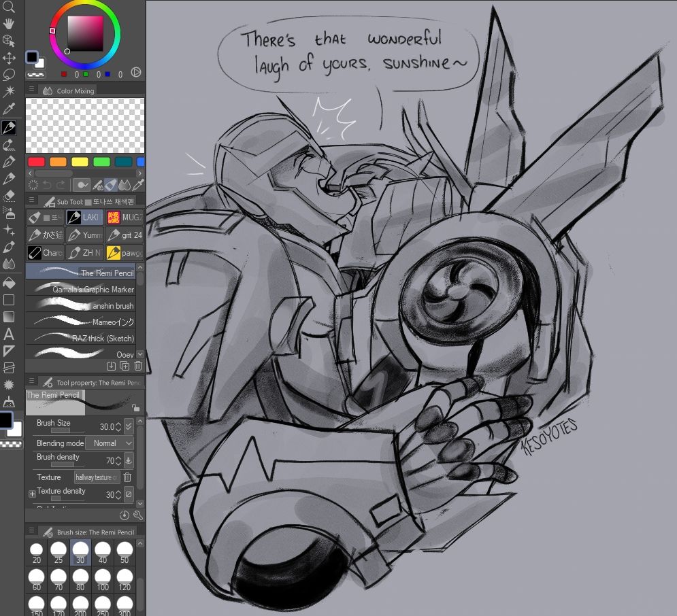Screen dimensions: 677x616
Task: Toggle the Color Mixing brush mode
Action: (98, 185)
